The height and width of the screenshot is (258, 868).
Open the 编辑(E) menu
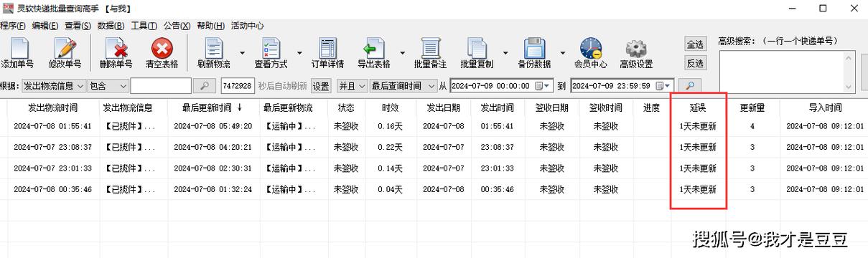point(45,25)
